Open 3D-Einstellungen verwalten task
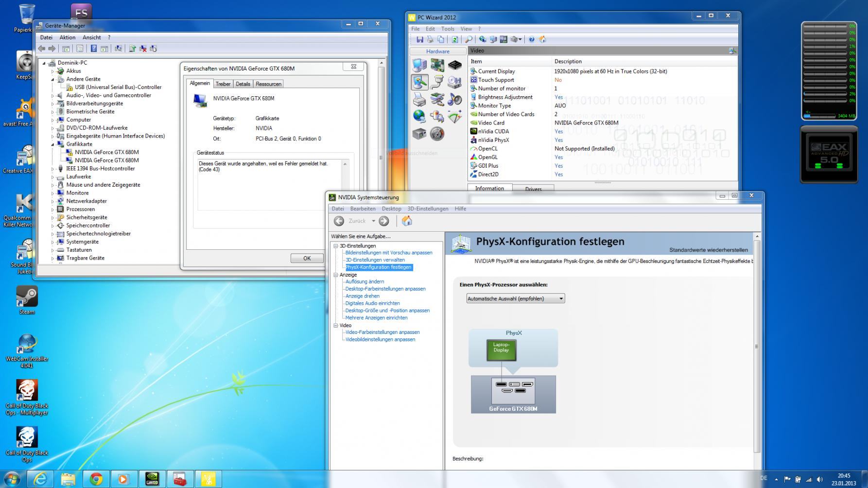The image size is (868, 488). point(375,260)
